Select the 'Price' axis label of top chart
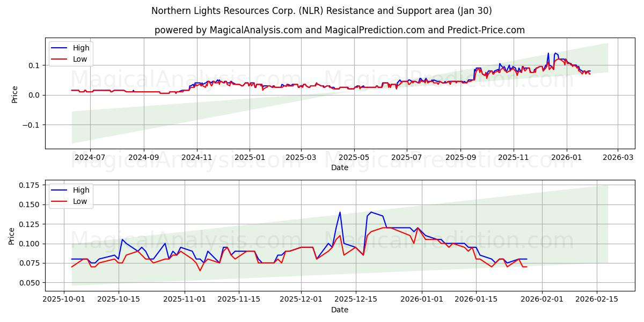Viewport: 644px width, 322px height. pyautogui.click(x=14, y=94)
